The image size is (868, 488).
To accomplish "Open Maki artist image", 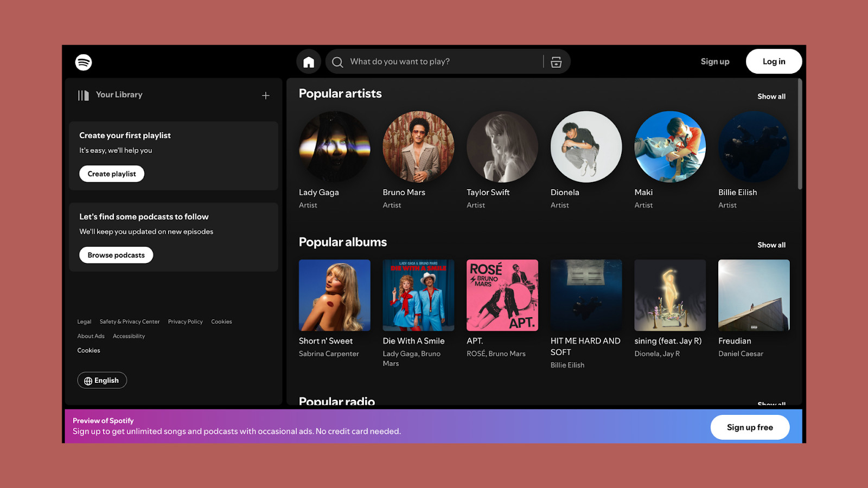I will pos(670,147).
